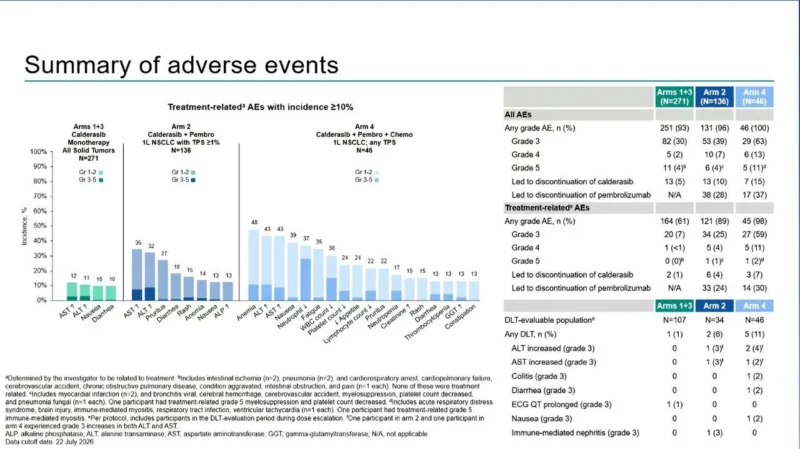Click the Gr 3-5 legend swatch under Arms 1+3
800x449 pixels.
pos(101,180)
